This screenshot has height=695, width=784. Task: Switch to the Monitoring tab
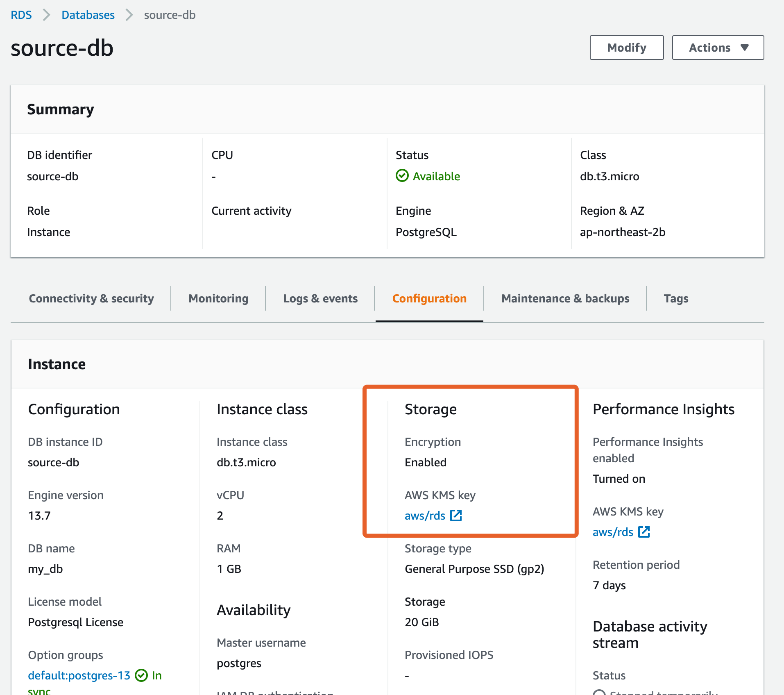(218, 298)
